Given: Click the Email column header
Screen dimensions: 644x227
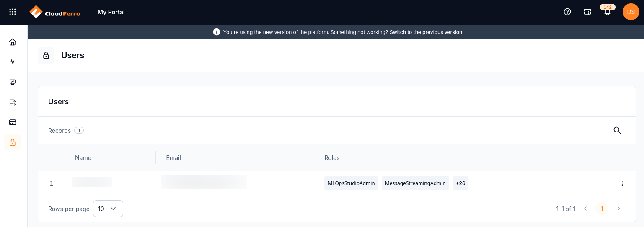Looking at the screenshot, I should pos(173,158).
